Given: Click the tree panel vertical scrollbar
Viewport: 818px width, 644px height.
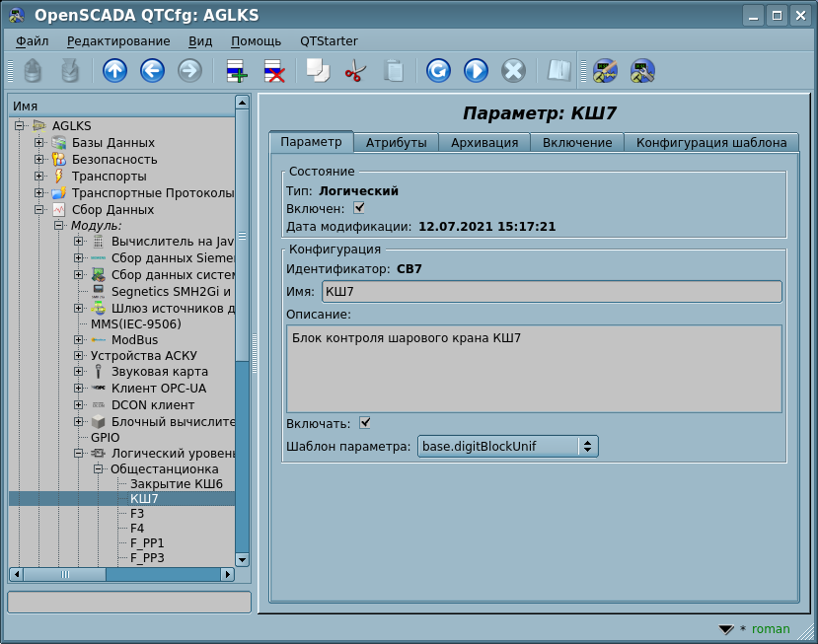Looking at the screenshot, I should (x=242, y=394).
